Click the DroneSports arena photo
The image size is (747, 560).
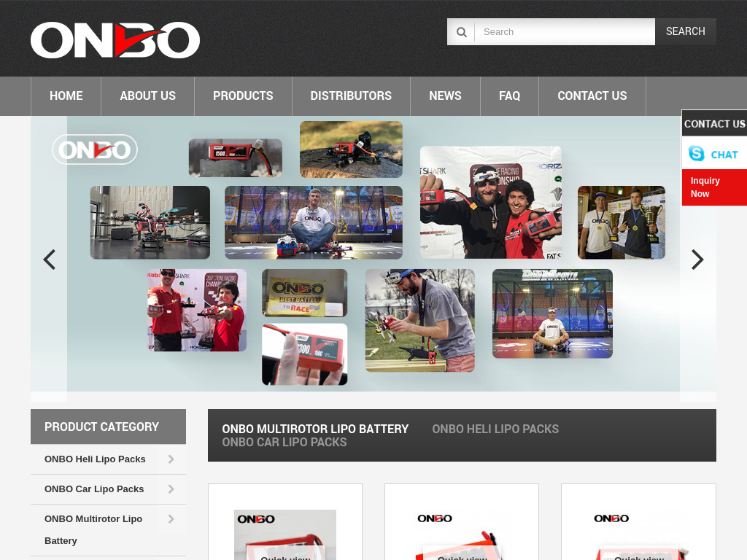(552, 314)
